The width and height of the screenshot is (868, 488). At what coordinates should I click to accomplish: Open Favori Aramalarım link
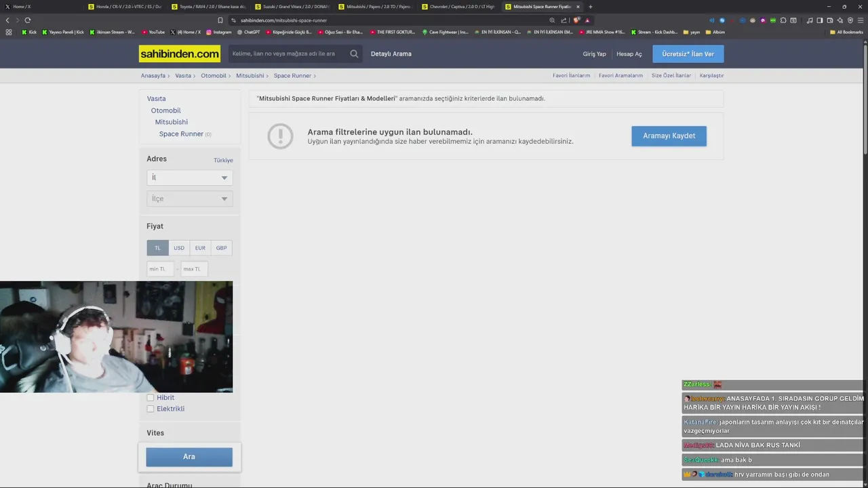620,76
